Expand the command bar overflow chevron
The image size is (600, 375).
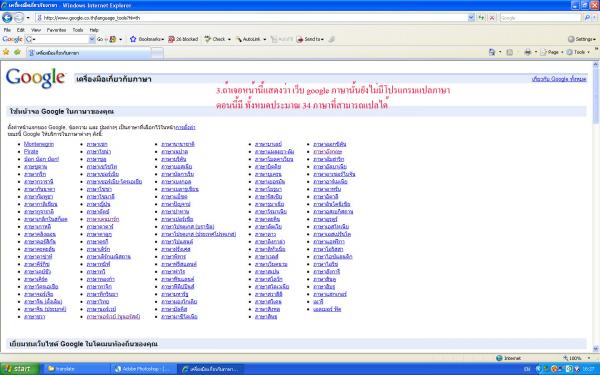coord(596,50)
